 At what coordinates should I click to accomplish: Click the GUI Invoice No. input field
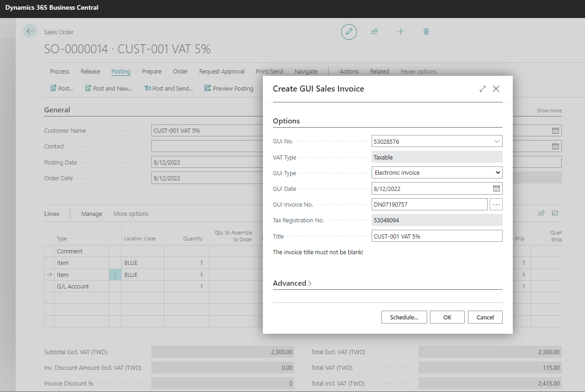click(x=429, y=204)
